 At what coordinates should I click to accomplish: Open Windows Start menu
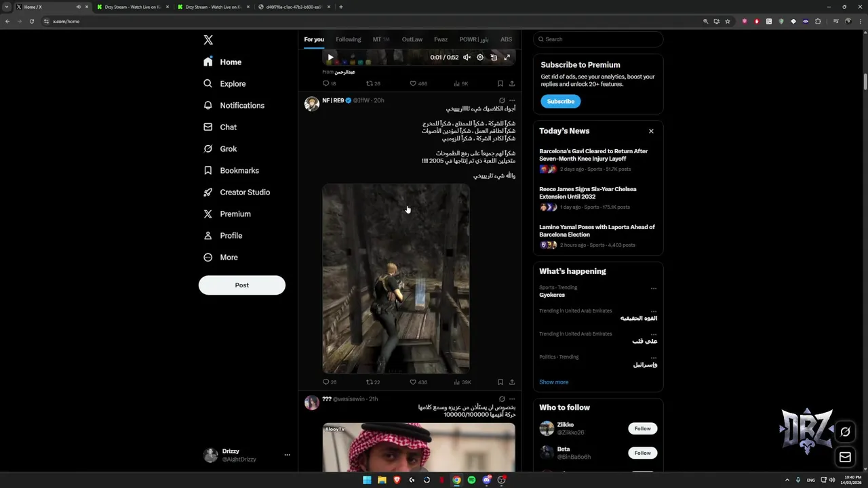[x=367, y=480]
